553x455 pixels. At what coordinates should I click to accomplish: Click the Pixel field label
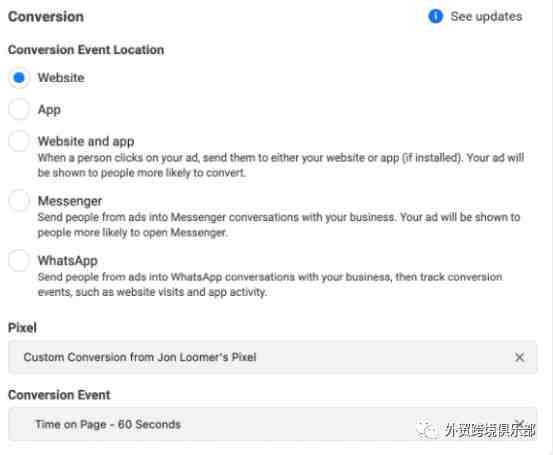pyautogui.click(x=22, y=328)
